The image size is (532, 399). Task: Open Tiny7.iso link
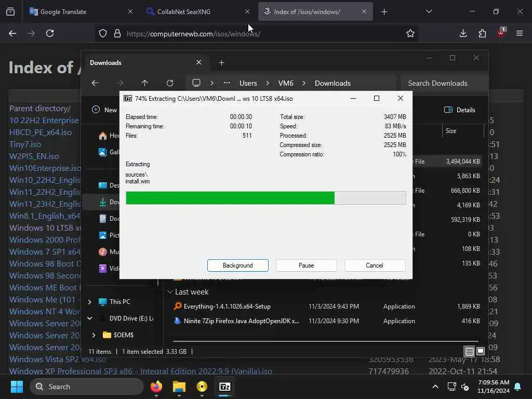(x=25, y=144)
